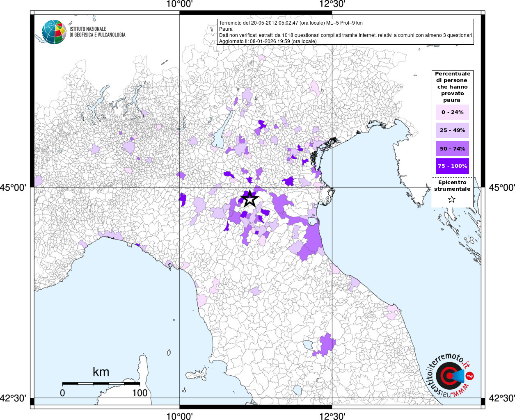Click the 'km' scale bar label
The width and height of the screenshot is (515, 420).
(101, 372)
